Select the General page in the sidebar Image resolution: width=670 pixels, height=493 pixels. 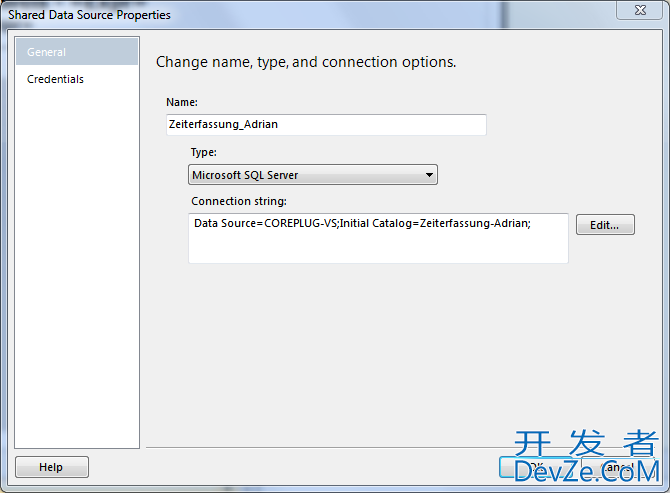click(x=77, y=52)
